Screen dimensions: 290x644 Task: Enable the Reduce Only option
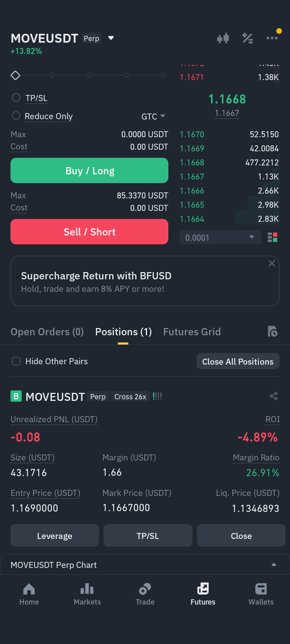tap(16, 116)
